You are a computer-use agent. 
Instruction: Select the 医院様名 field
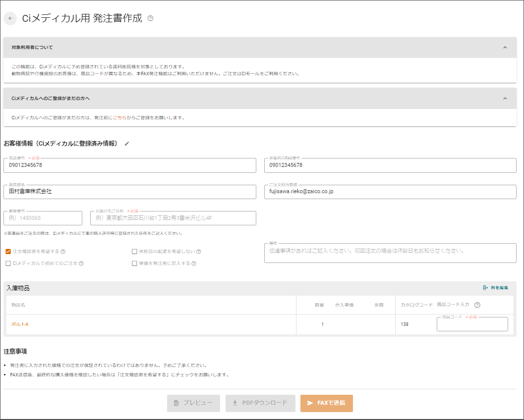click(130, 192)
